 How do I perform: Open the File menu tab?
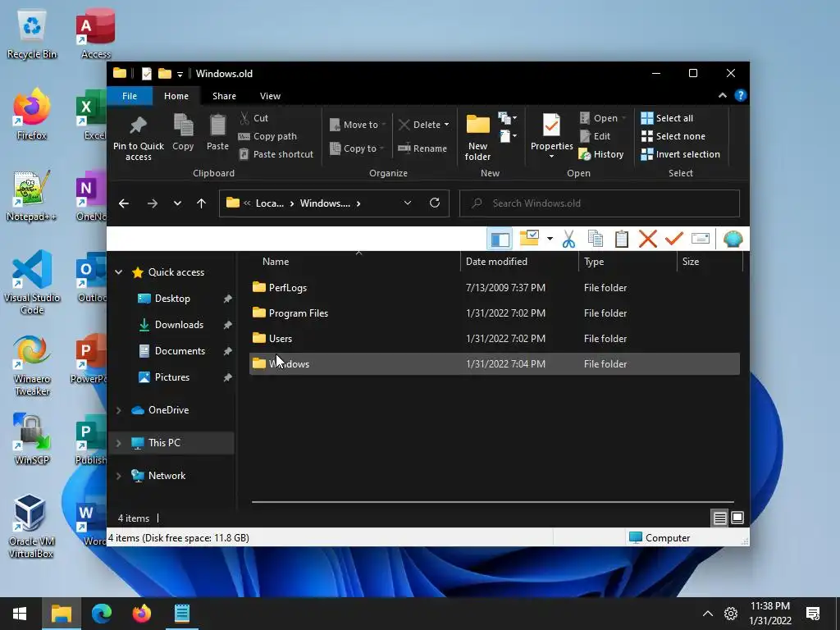(130, 96)
